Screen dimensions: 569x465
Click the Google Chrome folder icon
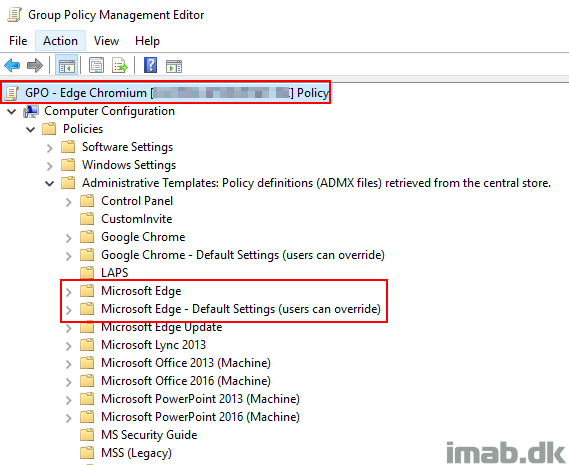click(x=87, y=237)
